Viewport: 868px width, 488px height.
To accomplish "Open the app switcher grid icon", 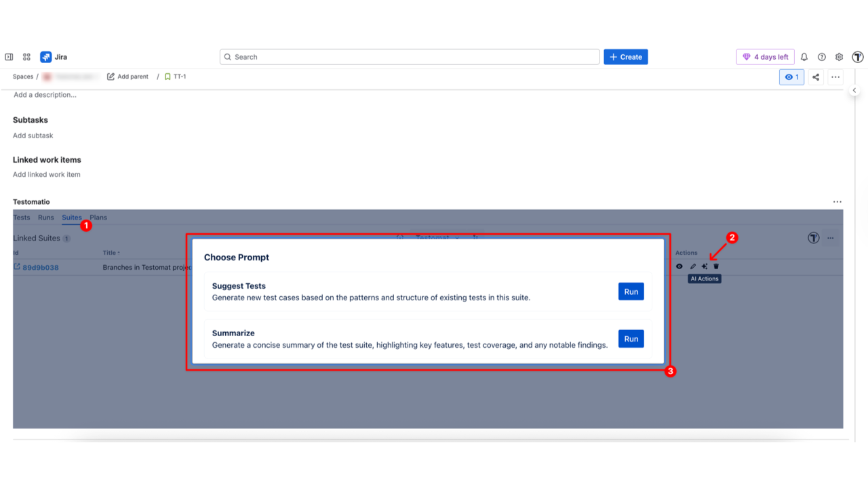I will point(26,57).
